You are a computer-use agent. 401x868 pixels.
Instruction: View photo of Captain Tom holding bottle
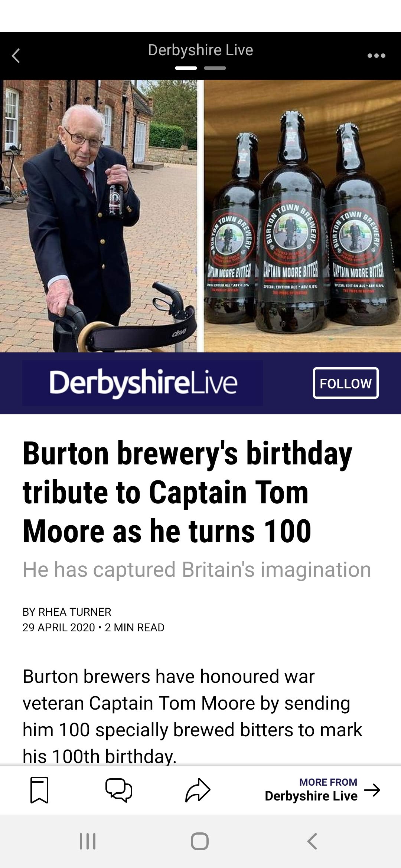(x=98, y=216)
